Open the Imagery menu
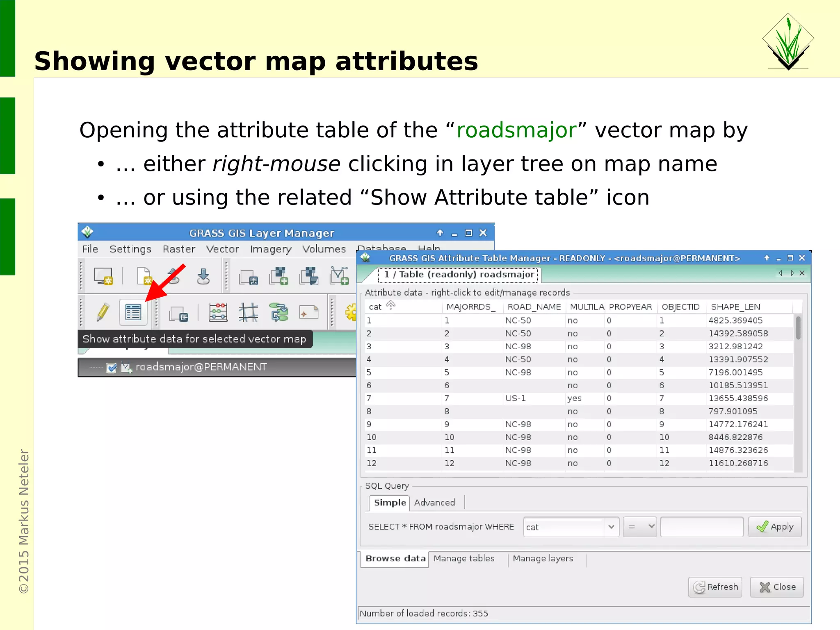Viewport: 840px width, 630px height. tap(271, 249)
